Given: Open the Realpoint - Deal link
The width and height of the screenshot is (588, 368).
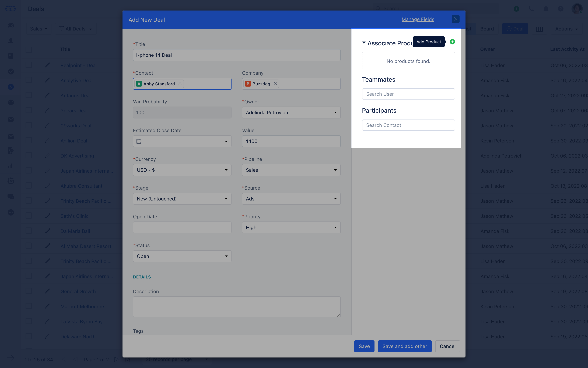Looking at the screenshot, I should click(78, 65).
